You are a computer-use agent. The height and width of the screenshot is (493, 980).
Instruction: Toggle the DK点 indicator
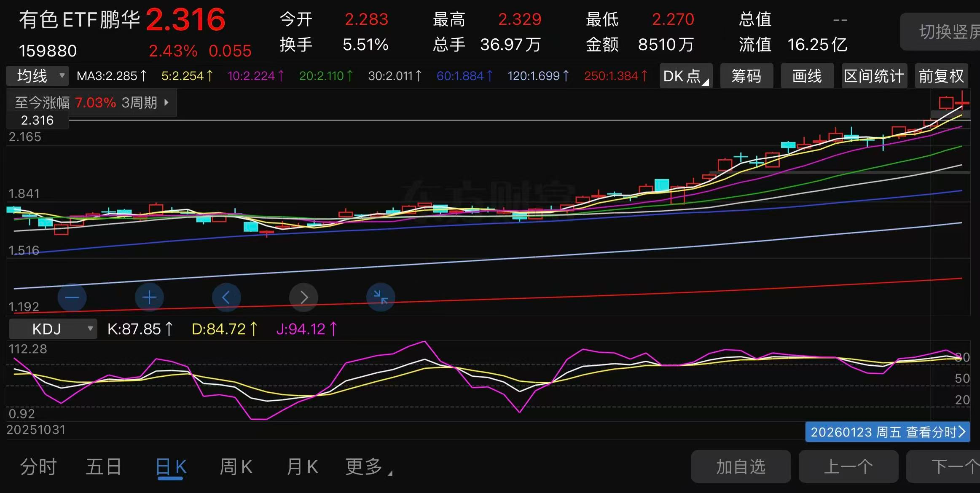click(685, 76)
